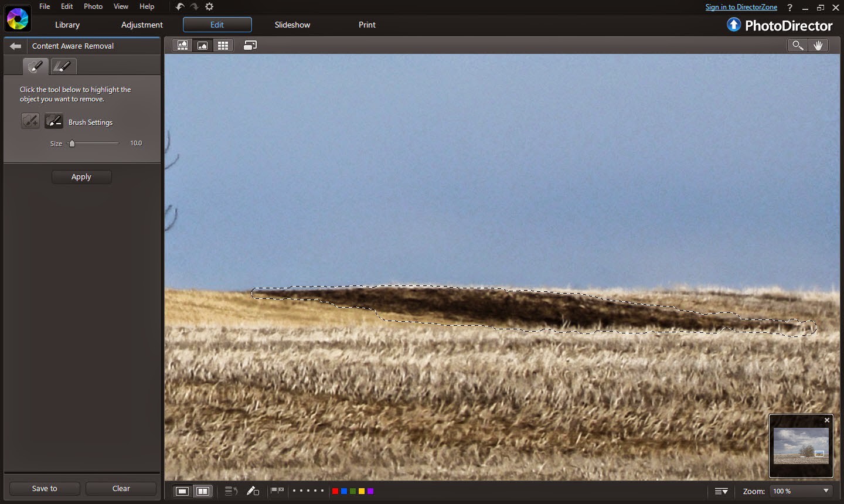The height and width of the screenshot is (504, 844).
Task: Choose the add-to-selection brush tool
Action: click(30, 121)
